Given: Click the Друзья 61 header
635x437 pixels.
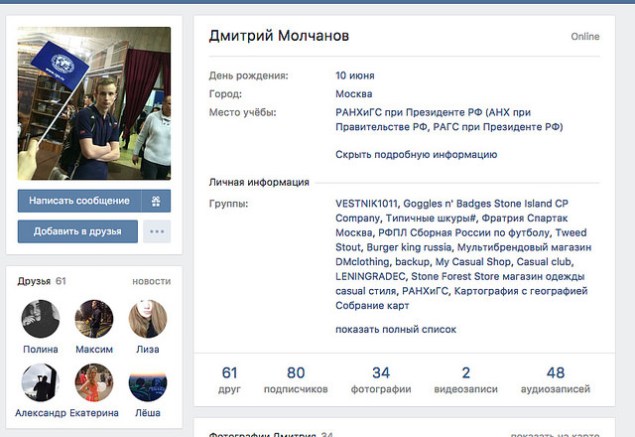Looking at the screenshot, I should click(x=42, y=281).
